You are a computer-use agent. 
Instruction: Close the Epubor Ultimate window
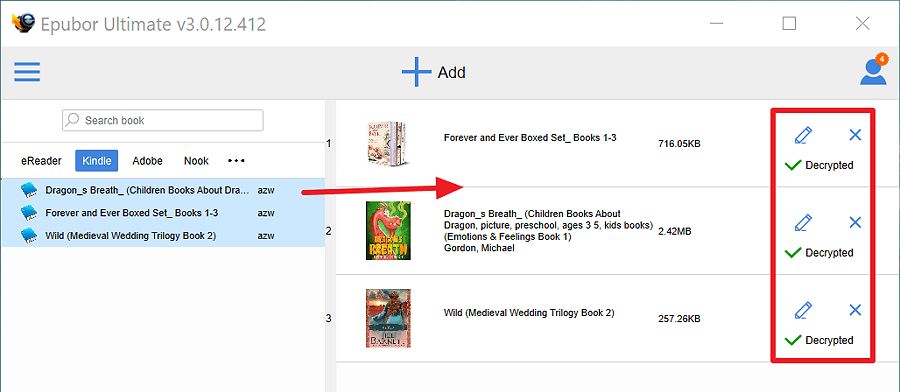(862, 24)
